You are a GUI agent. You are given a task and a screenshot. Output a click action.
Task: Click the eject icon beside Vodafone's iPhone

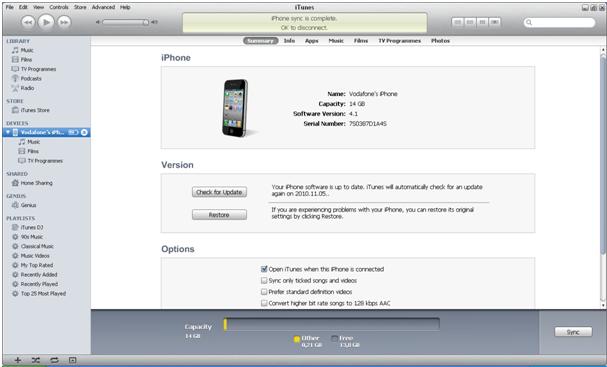84,132
